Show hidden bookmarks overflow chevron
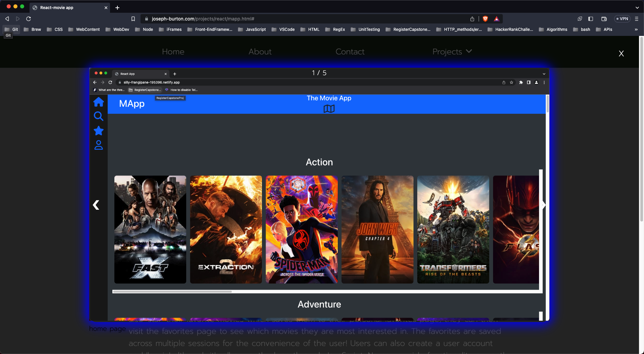Image resolution: width=644 pixels, height=354 pixels. (x=636, y=30)
